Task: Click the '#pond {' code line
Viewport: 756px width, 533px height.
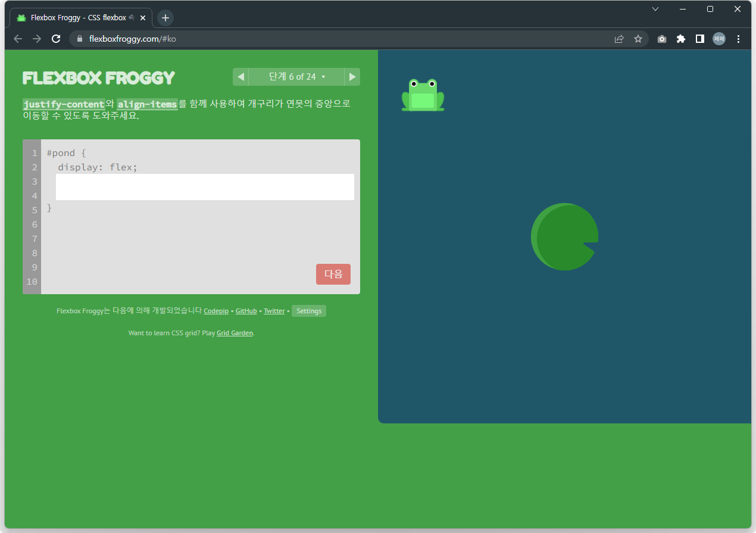Action: pyautogui.click(x=67, y=153)
